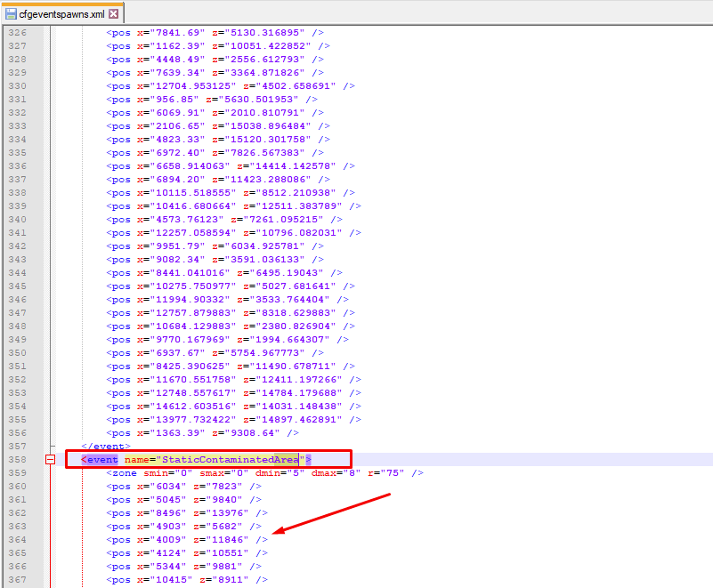
Task: Click the pos x="956.85" entry
Action: click(212, 100)
